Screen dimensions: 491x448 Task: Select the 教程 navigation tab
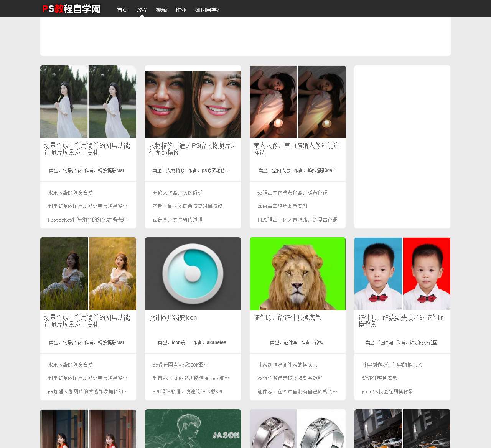pyautogui.click(x=142, y=10)
